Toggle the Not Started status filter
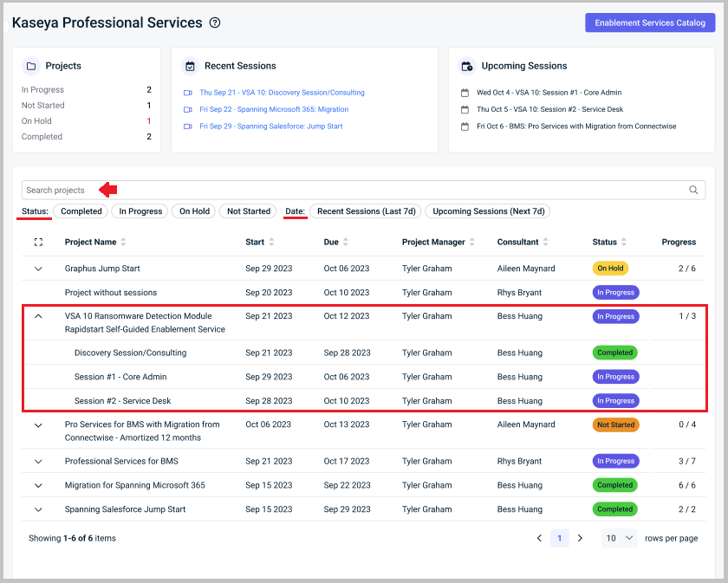Screen dimensions: 728x583 click(x=249, y=211)
